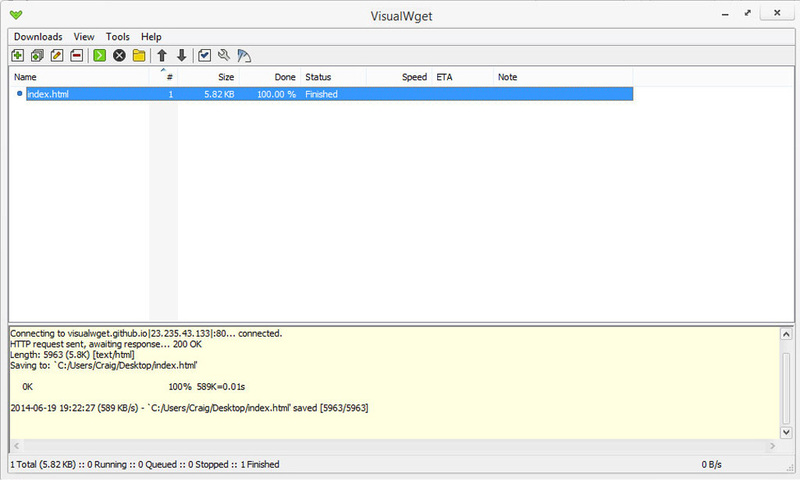Open the Downloads menu

pos(38,37)
